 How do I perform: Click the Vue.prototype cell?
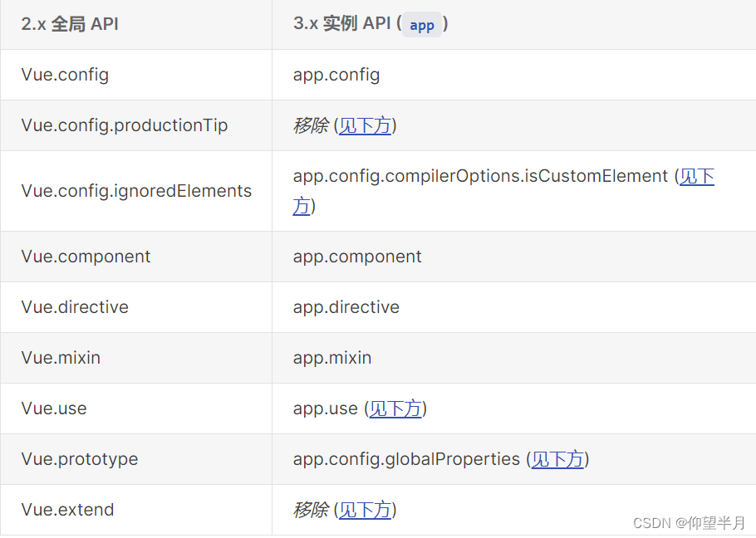(80, 459)
